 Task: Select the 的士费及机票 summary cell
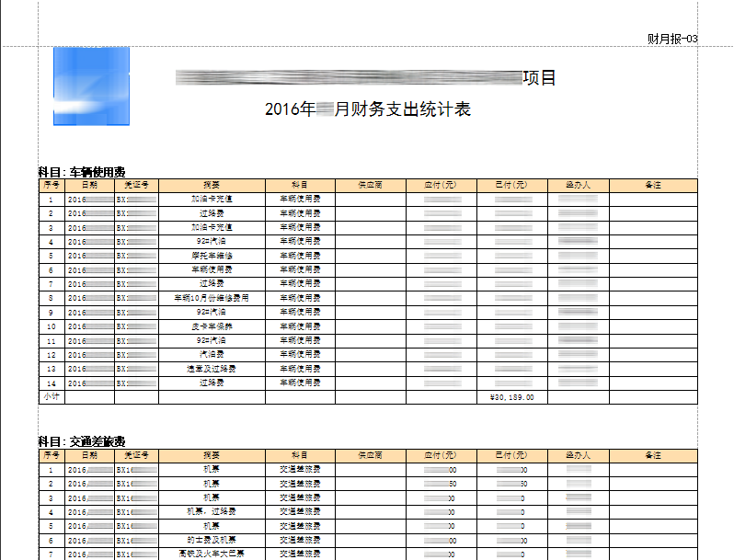(x=212, y=541)
